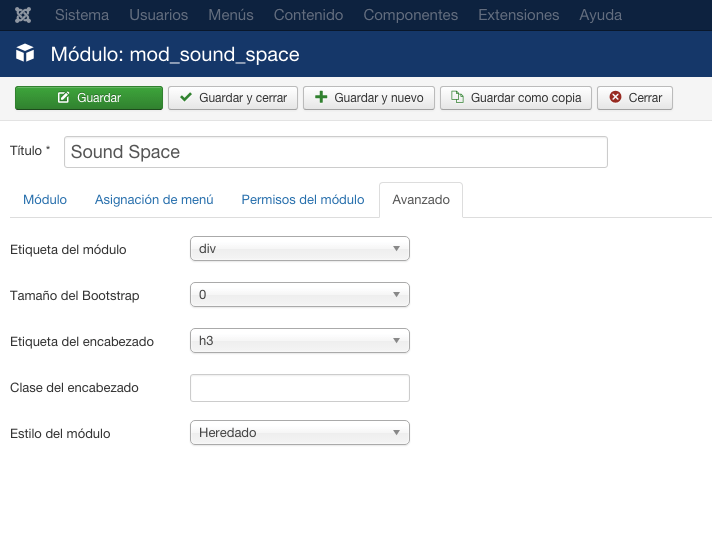712x539 pixels.
Task: Click the Clase del encabezado text field
Action: tap(300, 388)
